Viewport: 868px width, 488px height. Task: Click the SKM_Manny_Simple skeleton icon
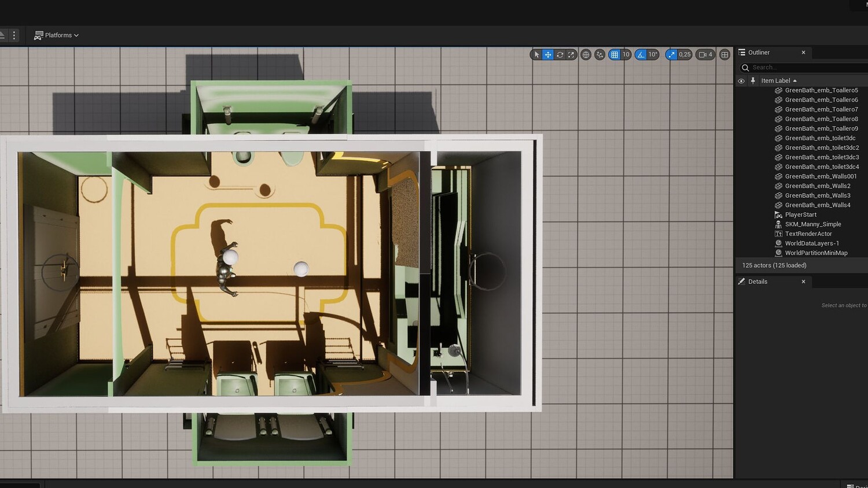pos(778,224)
